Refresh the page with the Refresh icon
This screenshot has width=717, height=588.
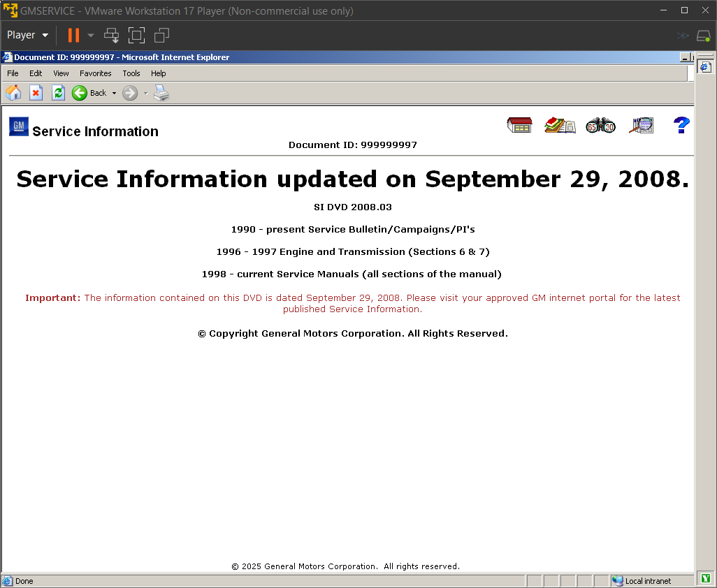point(58,93)
